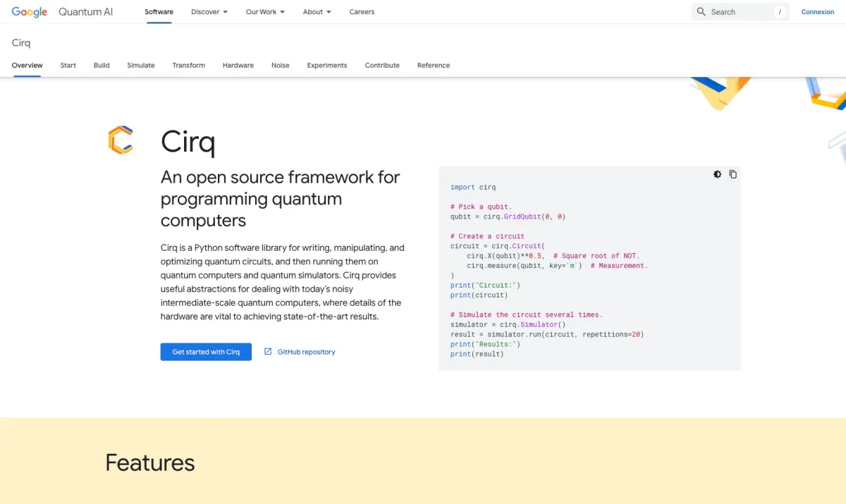The height and width of the screenshot is (504, 846).
Task: Open the Careers top menu item
Action: coord(362,12)
